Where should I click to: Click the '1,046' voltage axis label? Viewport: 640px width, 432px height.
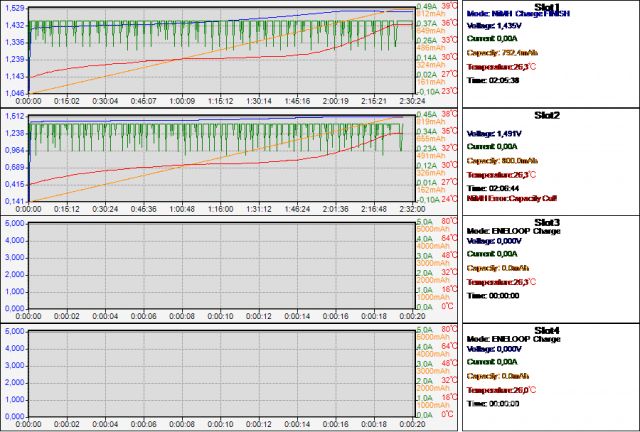coord(14,94)
